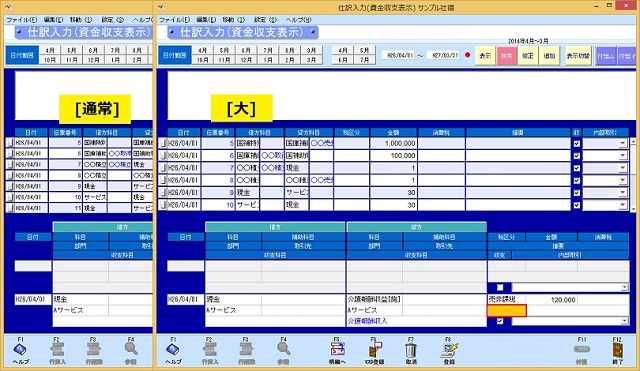Open 編集(E) menu in large window
The image size is (640, 371).
[x=207, y=20]
